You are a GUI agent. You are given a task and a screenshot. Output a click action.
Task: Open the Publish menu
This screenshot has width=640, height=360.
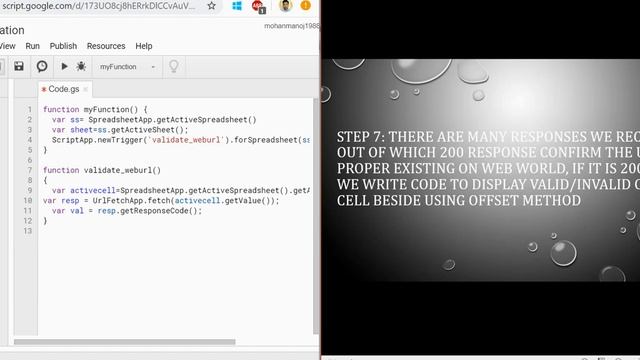tap(63, 46)
